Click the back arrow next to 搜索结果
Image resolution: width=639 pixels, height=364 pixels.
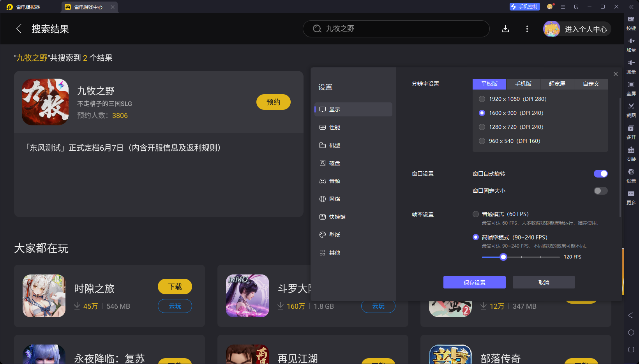point(19,29)
